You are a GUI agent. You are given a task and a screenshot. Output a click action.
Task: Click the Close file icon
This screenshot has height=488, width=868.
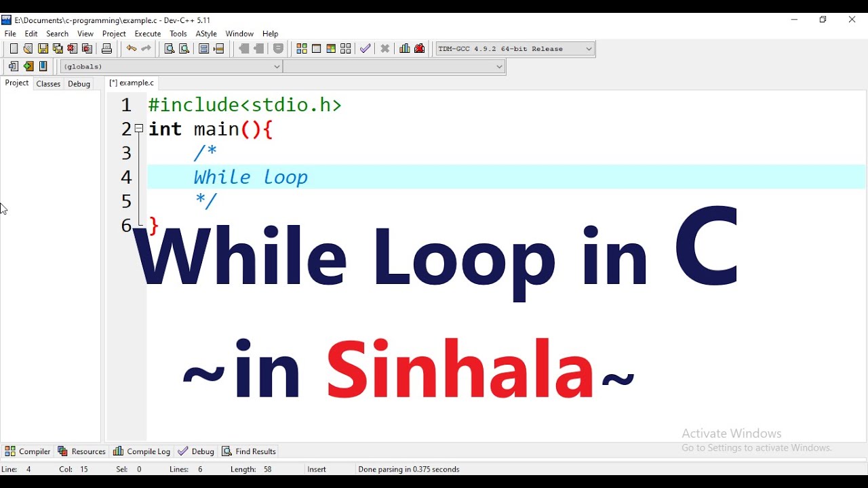coord(72,49)
